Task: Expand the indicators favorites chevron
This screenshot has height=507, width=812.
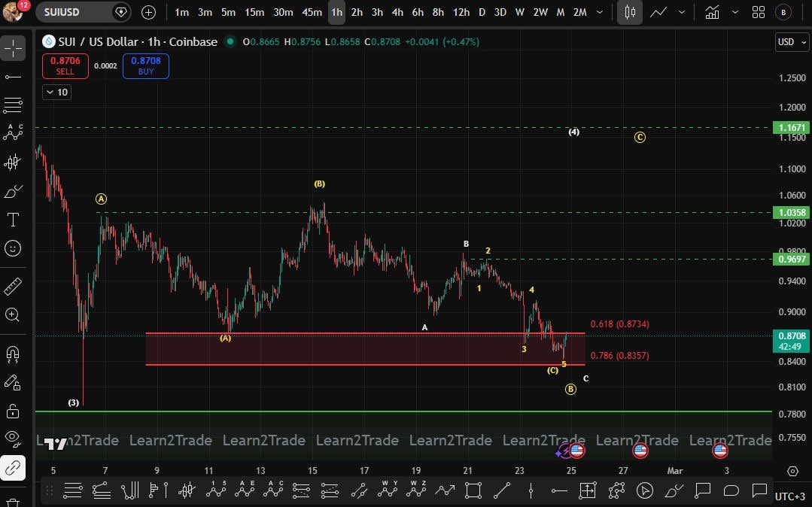Action: (x=734, y=13)
